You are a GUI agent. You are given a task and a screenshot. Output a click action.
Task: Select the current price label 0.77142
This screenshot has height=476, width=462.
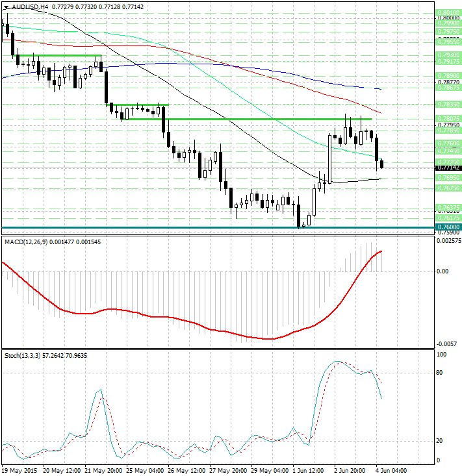[448, 168]
